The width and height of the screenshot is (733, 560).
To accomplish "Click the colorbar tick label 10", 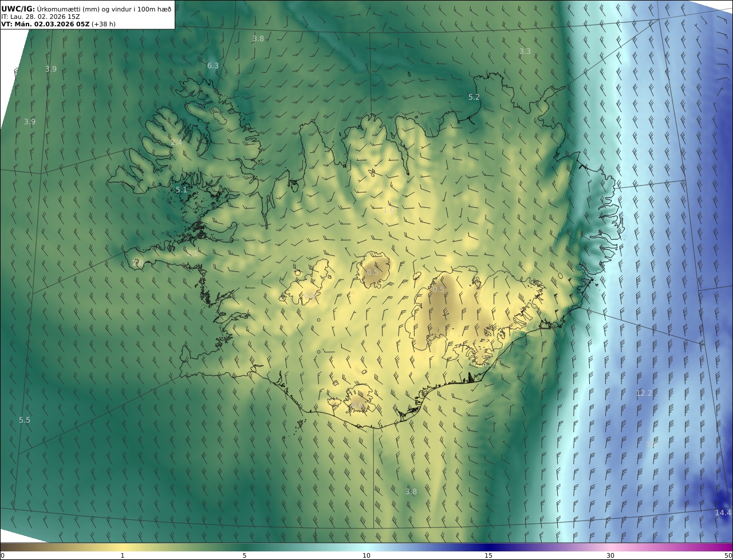I will coord(366,555).
